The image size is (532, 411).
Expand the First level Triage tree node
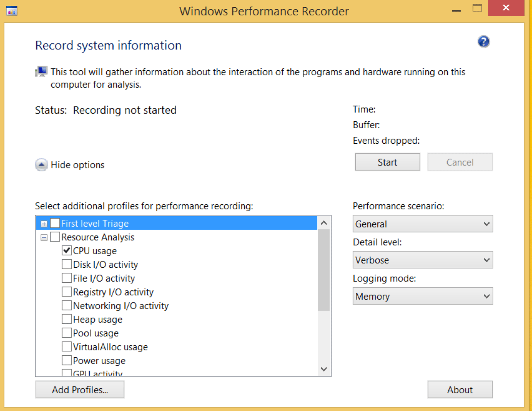click(44, 223)
